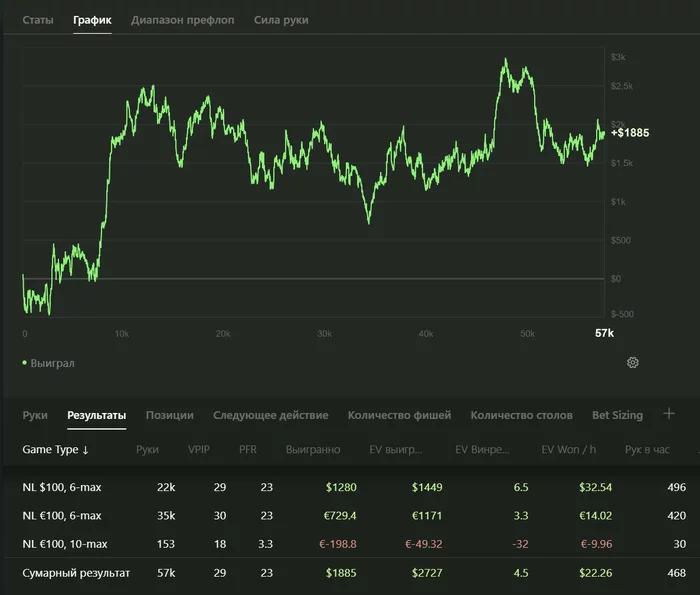
Task: Switch to the Руки tab
Action: (x=35, y=415)
